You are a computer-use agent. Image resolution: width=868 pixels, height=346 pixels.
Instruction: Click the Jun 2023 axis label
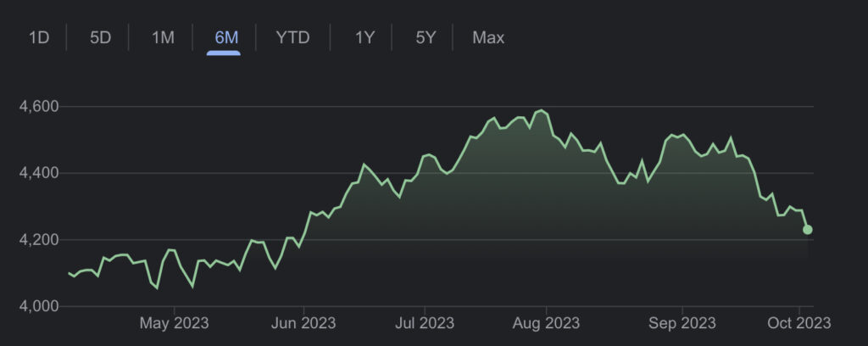coord(303,323)
